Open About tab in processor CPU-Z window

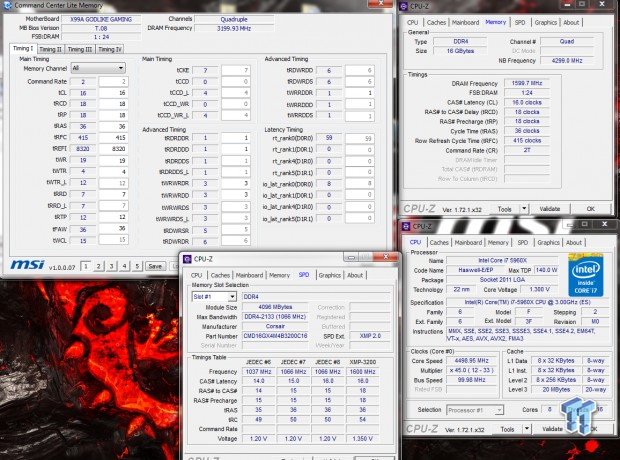(x=574, y=242)
